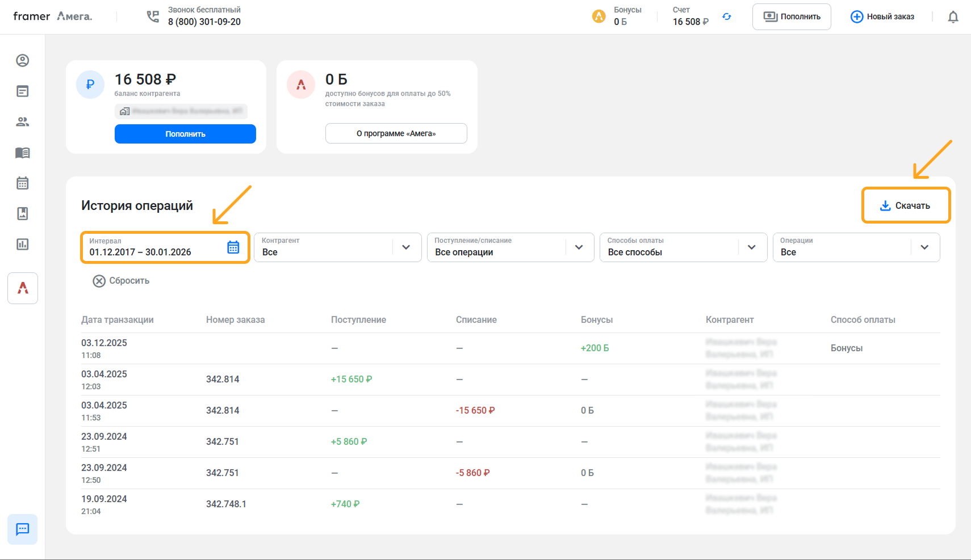Select the red Амега logo sidebar item
Image resolution: width=971 pixels, height=560 pixels.
pyautogui.click(x=23, y=288)
